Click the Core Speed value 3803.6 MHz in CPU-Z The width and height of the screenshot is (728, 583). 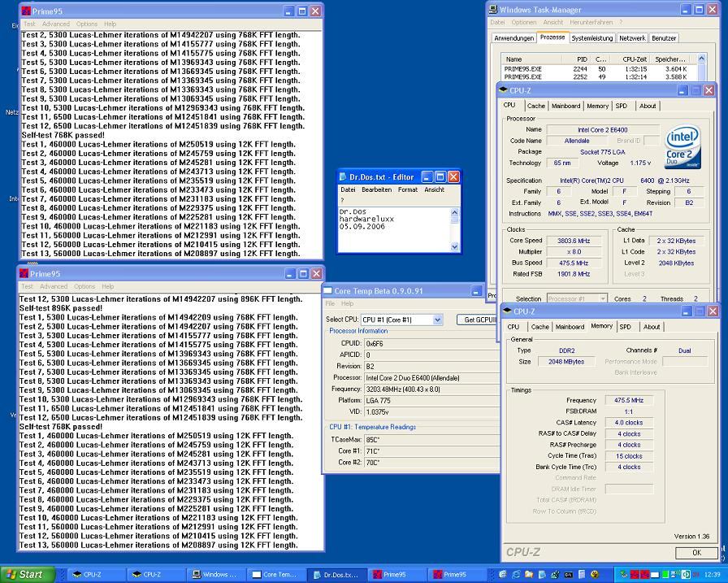(574, 241)
